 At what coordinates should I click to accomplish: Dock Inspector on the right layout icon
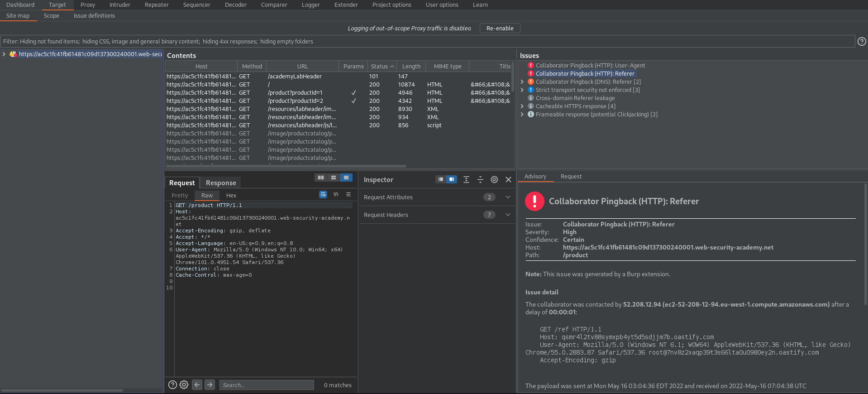click(x=452, y=179)
